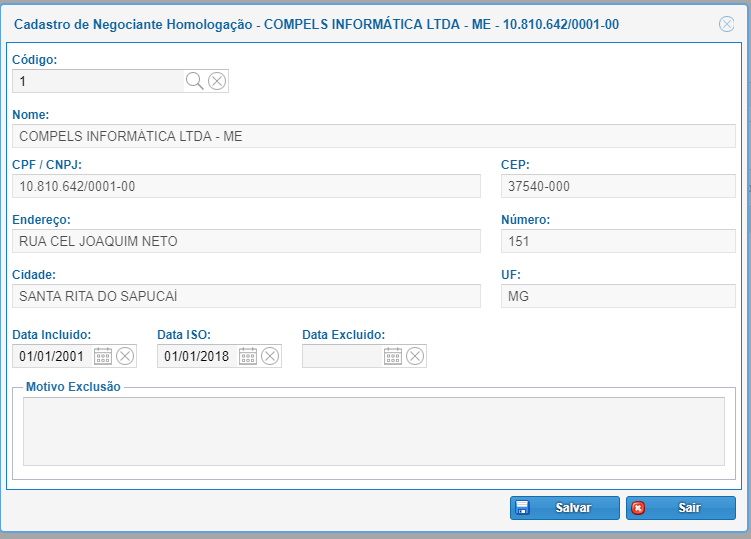
Task: Focus the Código input field
Action: click(x=98, y=81)
